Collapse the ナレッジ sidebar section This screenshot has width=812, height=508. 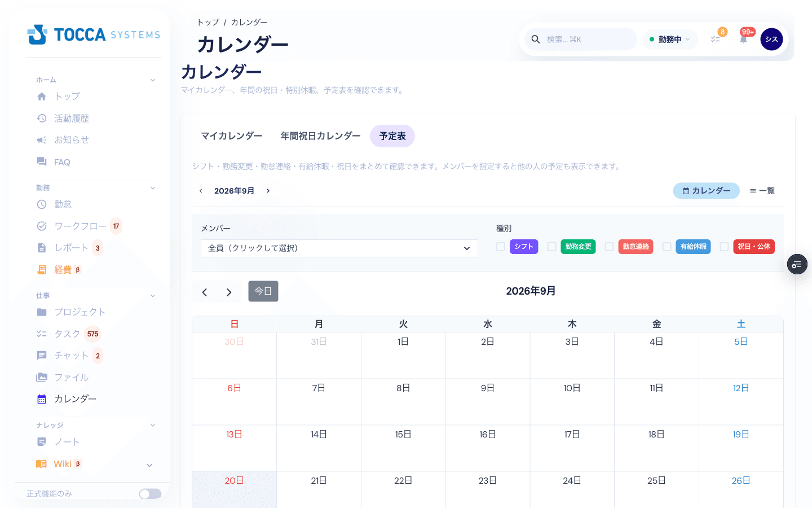[x=153, y=425]
